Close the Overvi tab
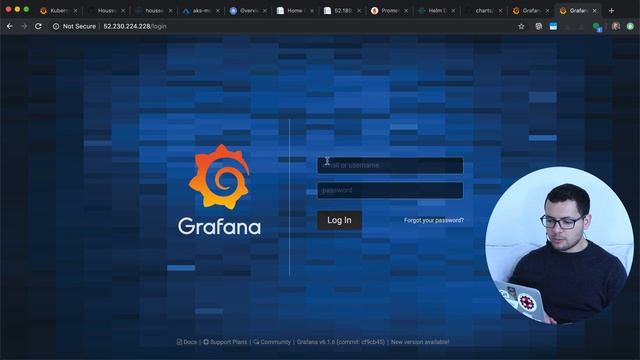 (x=264, y=11)
